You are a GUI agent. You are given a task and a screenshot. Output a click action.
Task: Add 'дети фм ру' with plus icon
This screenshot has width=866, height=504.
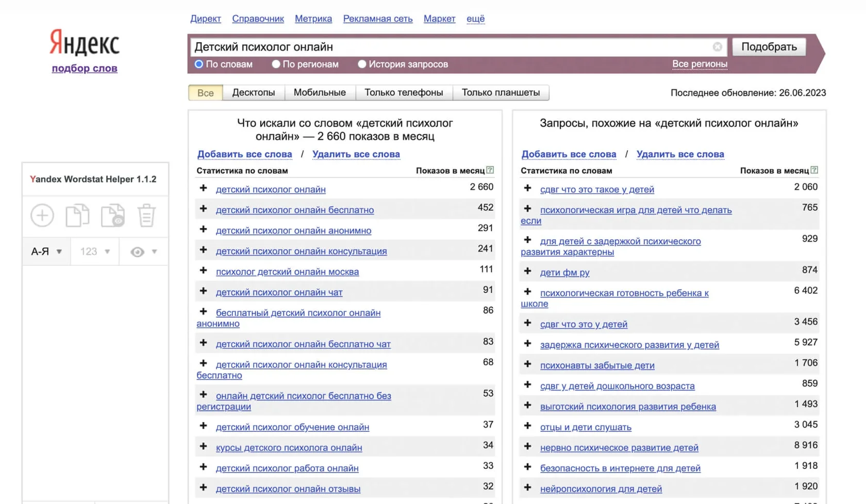(x=528, y=272)
